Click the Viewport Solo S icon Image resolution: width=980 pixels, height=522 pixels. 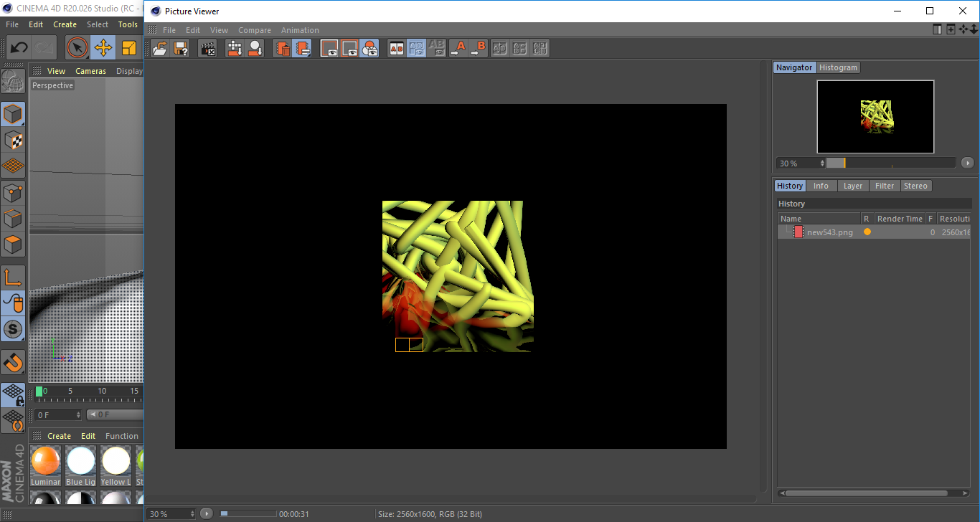(13, 329)
